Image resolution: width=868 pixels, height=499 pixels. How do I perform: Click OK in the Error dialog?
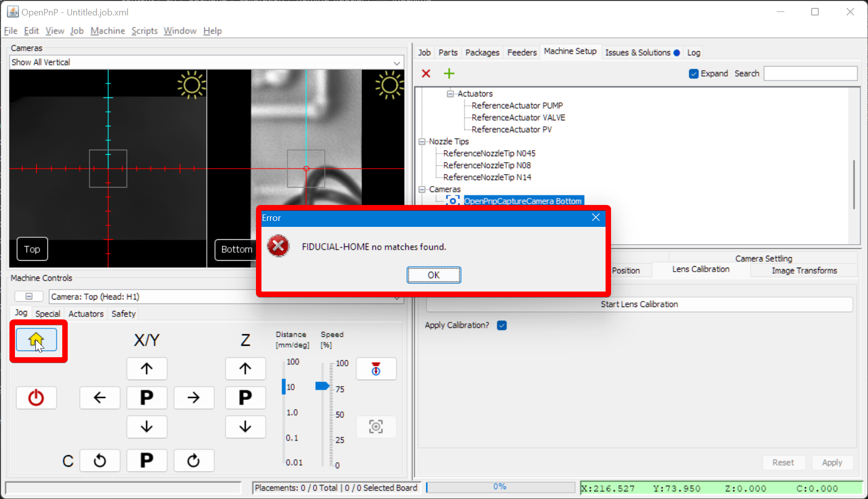(x=433, y=275)
